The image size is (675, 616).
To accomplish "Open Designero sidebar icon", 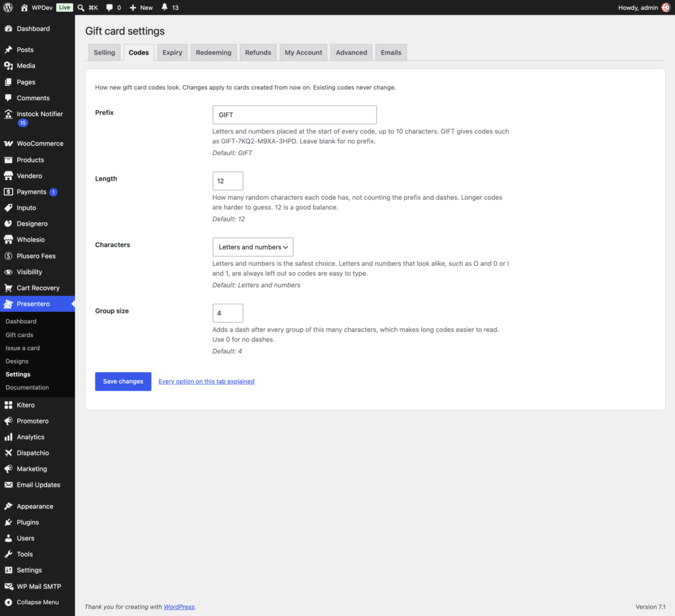I will [8, 224].
